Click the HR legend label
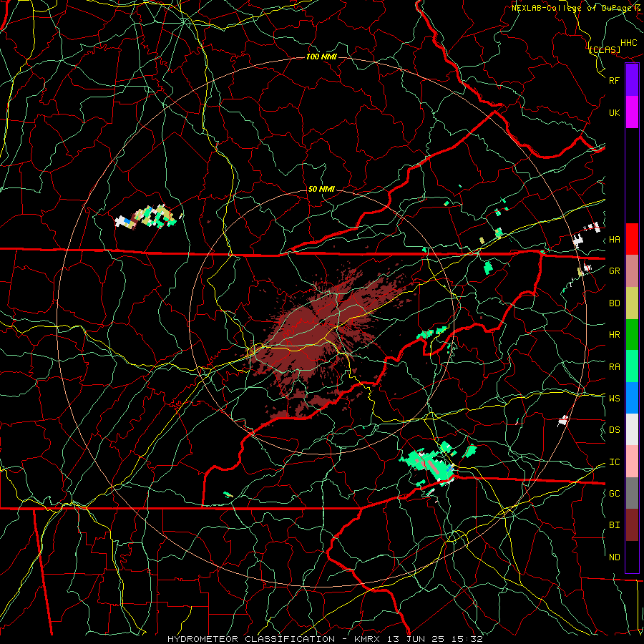Image resolution: width=644 pixels, height=644 pixels. [614, 335]
